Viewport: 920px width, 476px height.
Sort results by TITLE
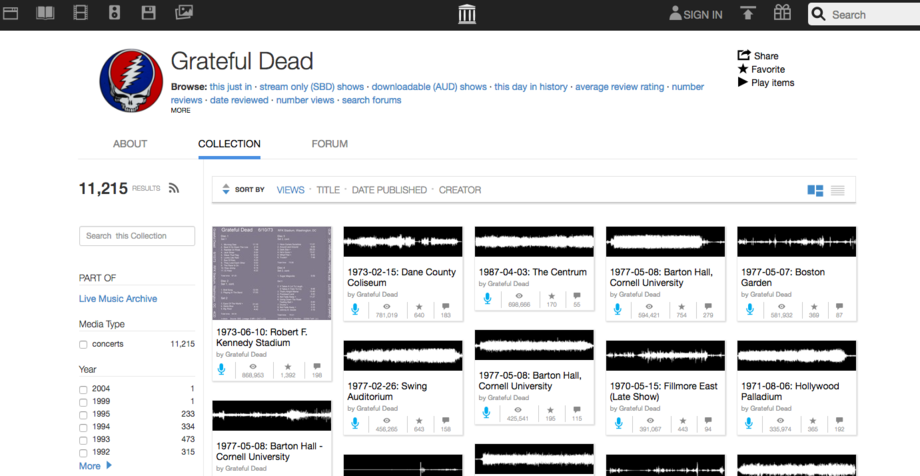pos(328,190)
